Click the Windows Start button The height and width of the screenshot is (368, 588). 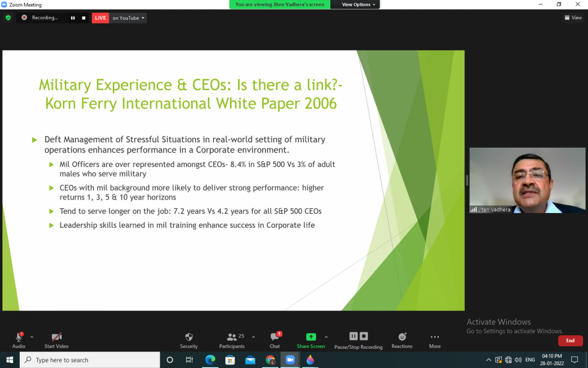click(10, 360)
